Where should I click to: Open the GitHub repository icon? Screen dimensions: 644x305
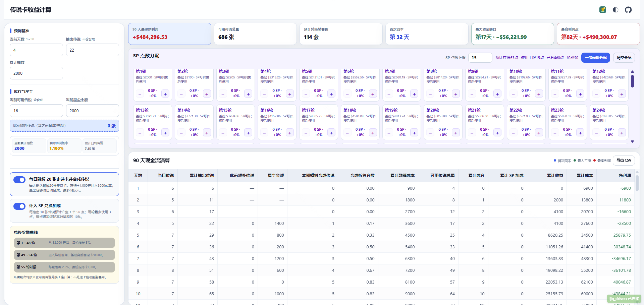click(x=628, y=10)
